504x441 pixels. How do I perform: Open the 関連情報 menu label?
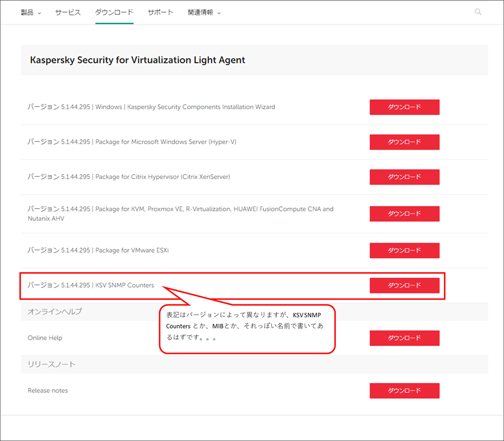[200, 12]
